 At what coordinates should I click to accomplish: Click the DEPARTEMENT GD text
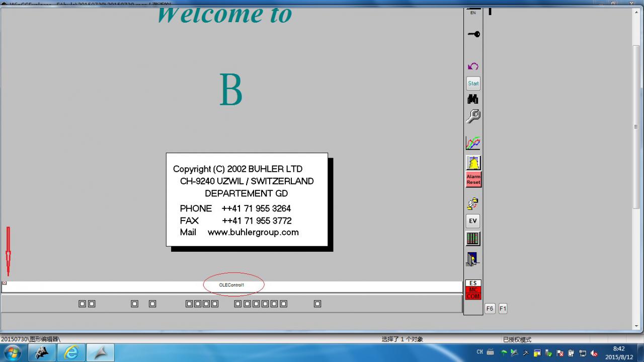pyautogui.click(x=247, y=193)
